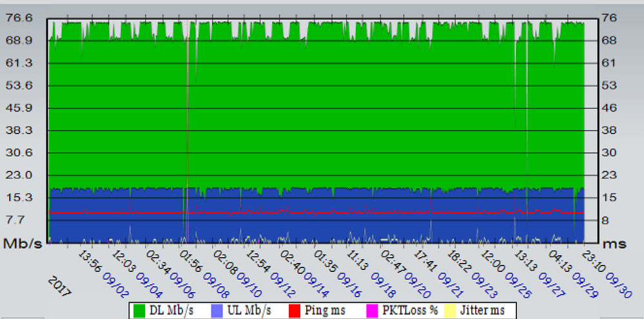
Task: Click the 76.6 value on left axis
Action: pyautogui.click(x=19, y=18)
